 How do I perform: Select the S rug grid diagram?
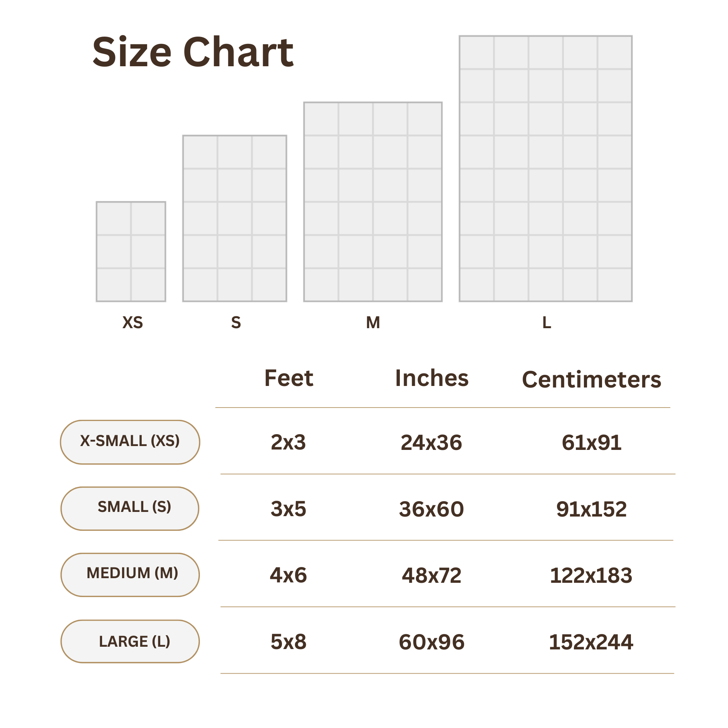[235, 218]
